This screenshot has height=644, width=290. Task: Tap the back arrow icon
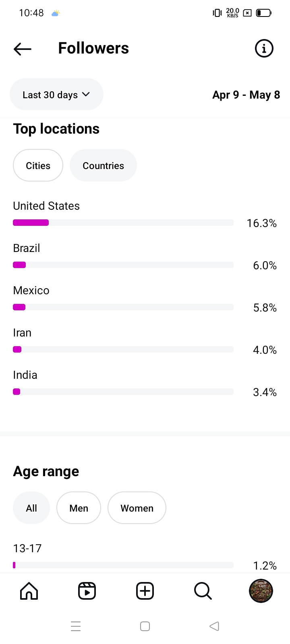tap(23, 49)
